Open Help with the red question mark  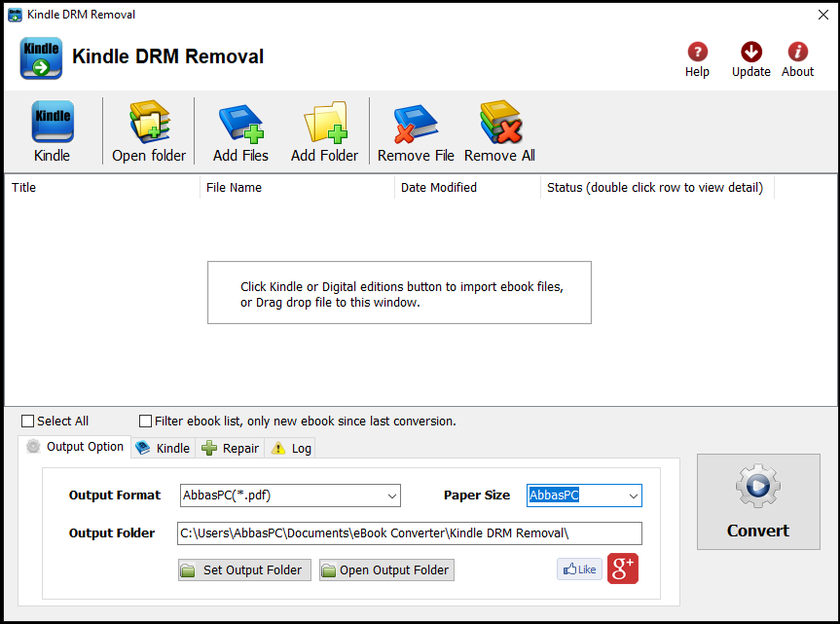coord(697,59)
